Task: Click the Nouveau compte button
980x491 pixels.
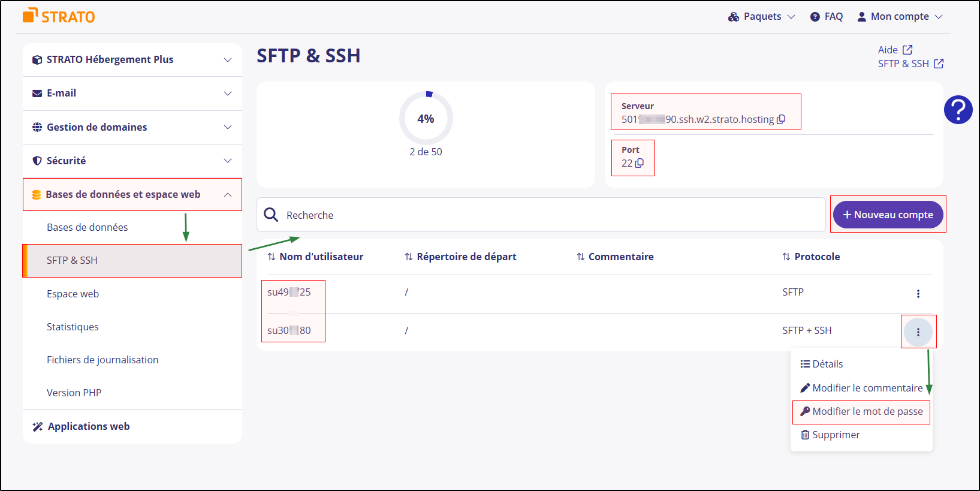Action: [888, 214]
